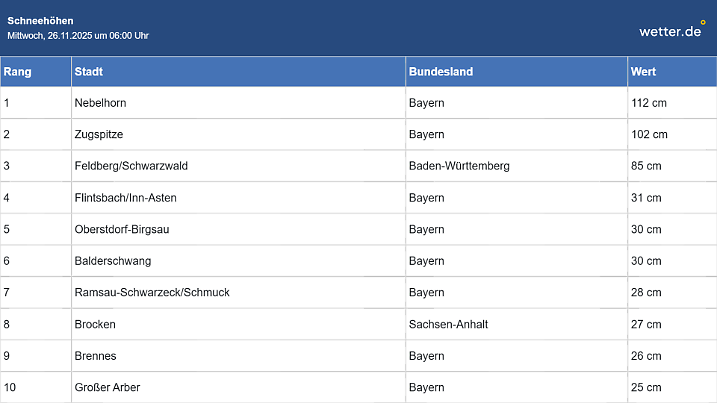The image size is (717, 403).
Task: Select the Nebelhorn city cell
Action: point(100,103)
